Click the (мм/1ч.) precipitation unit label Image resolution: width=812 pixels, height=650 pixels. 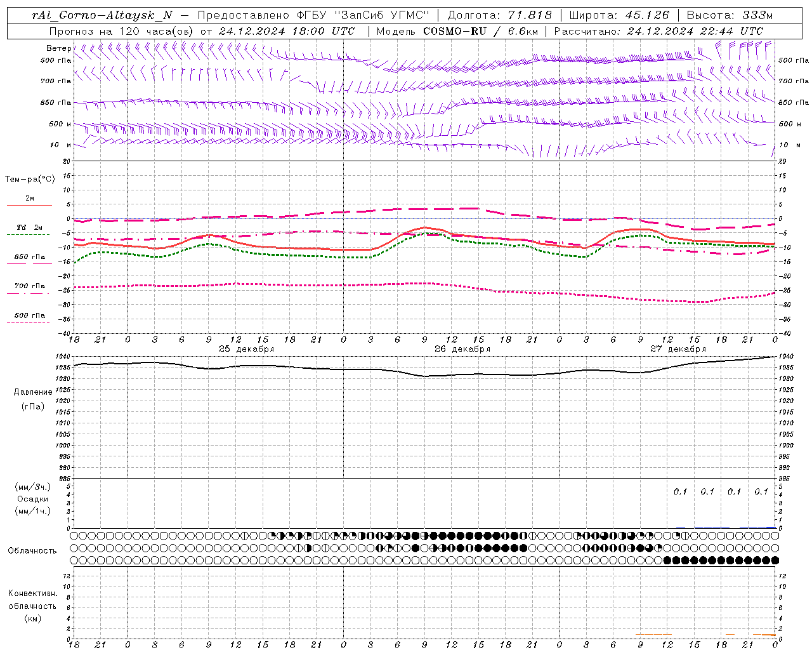33,511
